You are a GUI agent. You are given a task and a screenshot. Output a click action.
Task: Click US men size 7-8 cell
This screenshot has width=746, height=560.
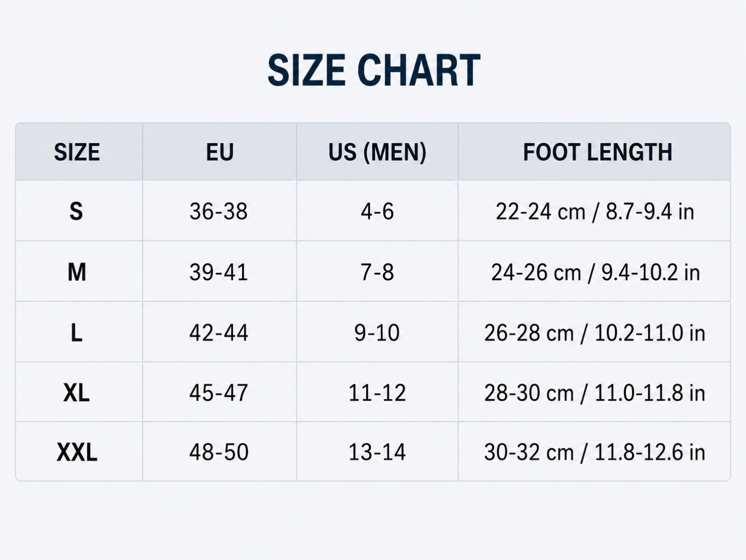click(377, 272)
